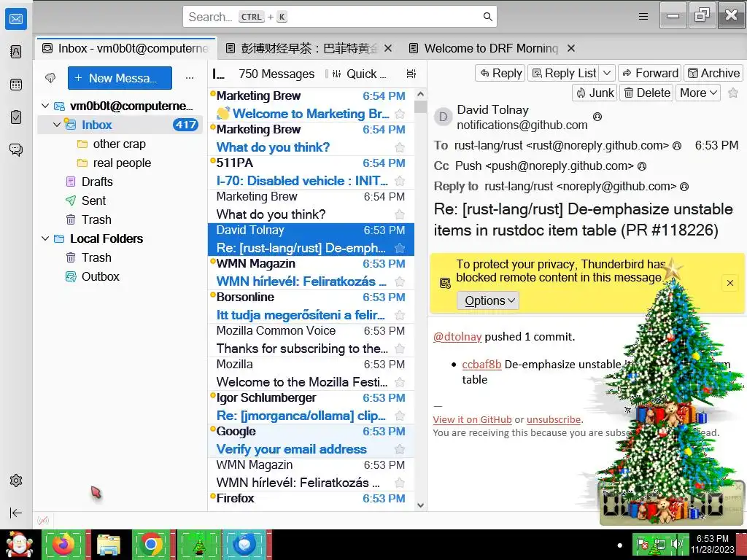Collapse the vm0b0t account tree
Image resolution: width=747 pixels, height=560 pixels.
point(45,106)
